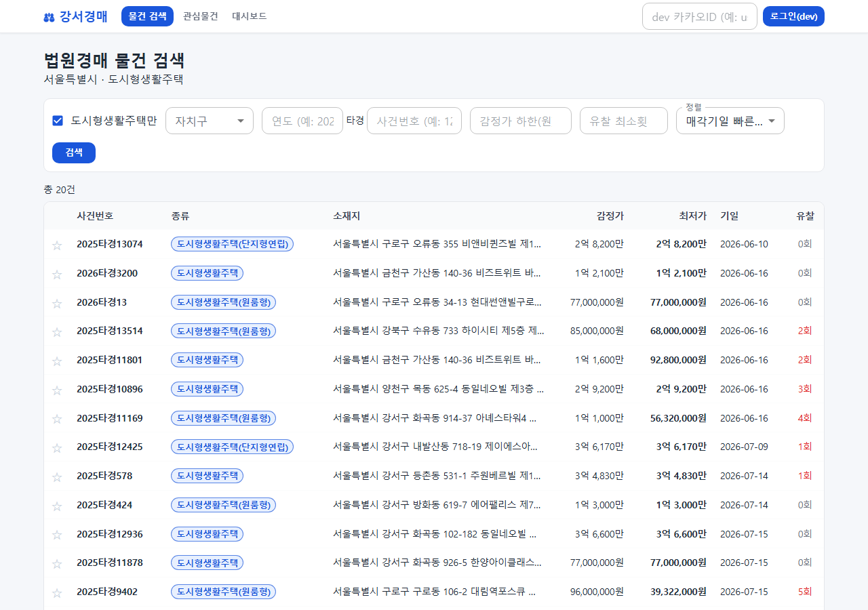868x610 pixels.
Task: Click the 강서구 내발산동 718-19 address
Action: tap(436, 447)
